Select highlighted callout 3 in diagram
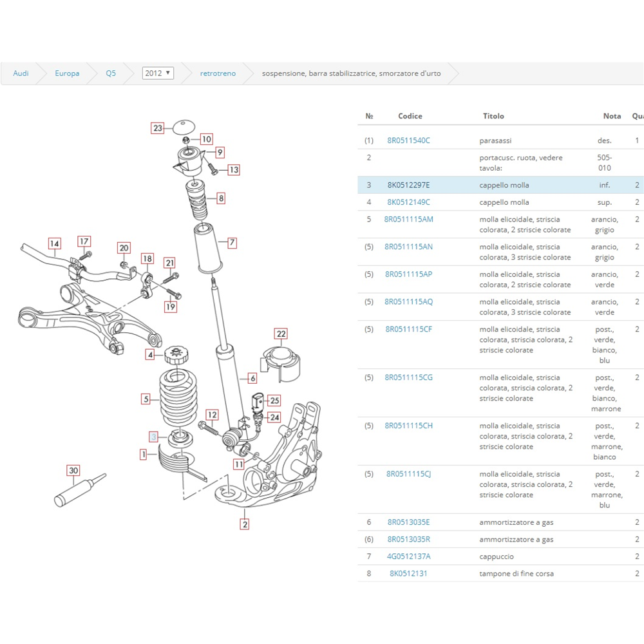The height and width of the screenshot is (644, 644). (x=154, y=437)
